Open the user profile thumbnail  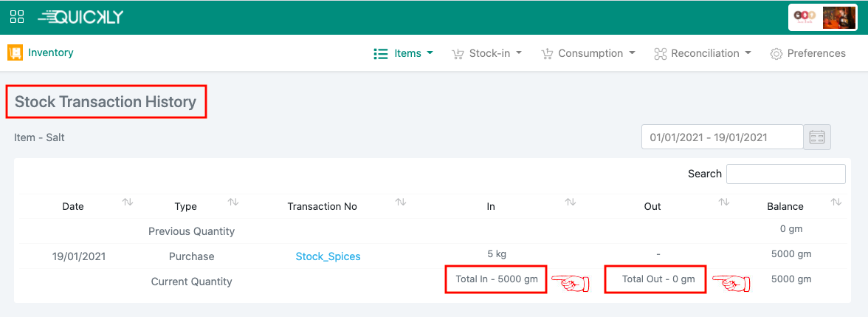pyautogui.click(x=838, y=17)
